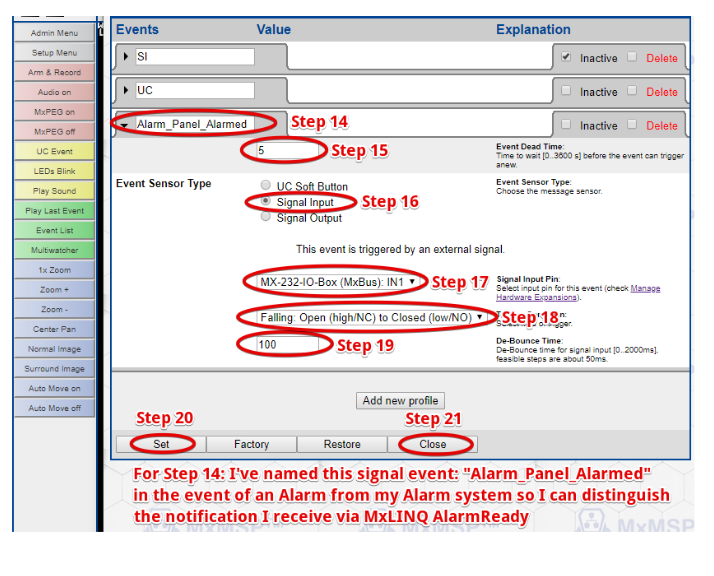The image size is (714, 576).
Task: Edit the UC event name field
Action: click(194, 90)
